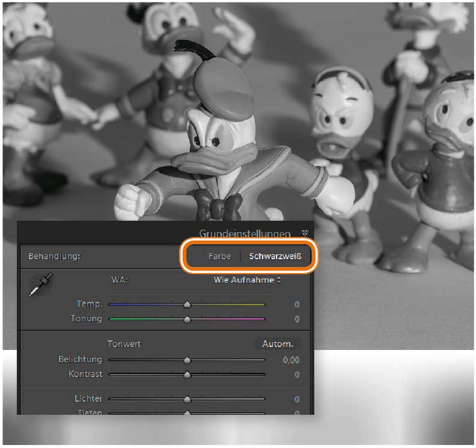Click the WA: label
The height and width of the screenshot is (448, 476).
(120, 280)
